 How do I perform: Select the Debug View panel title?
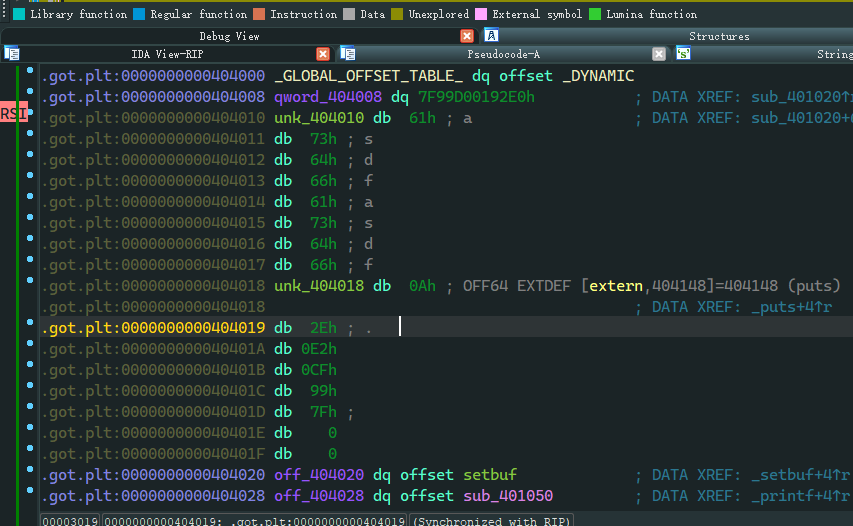[x=229, y=36]
